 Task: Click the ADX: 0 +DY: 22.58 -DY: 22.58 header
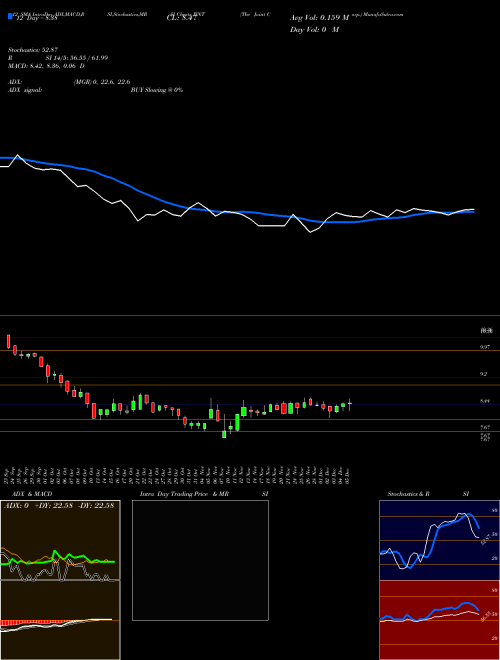[59, 506]
